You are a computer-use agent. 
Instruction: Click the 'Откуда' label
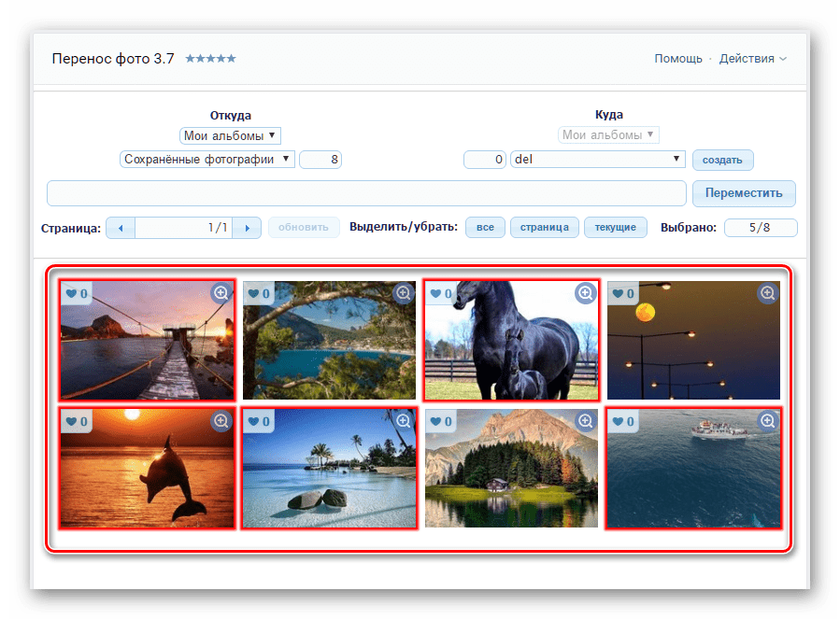point(231,115)
